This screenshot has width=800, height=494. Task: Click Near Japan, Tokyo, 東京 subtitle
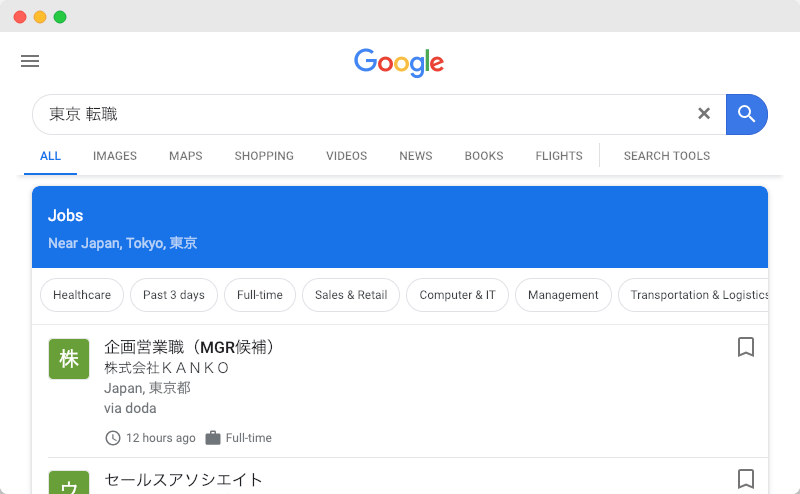(122, 243)
